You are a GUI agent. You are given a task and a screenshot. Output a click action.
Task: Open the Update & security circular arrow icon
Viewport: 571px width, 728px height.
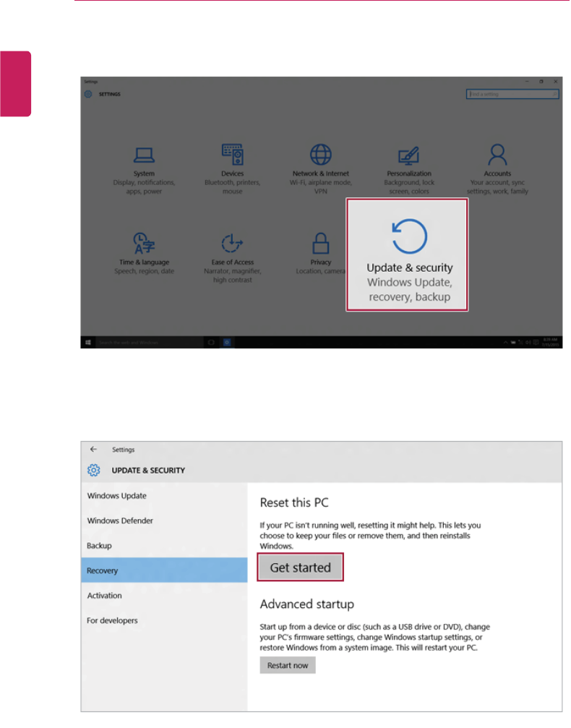(x=409, y=236)
